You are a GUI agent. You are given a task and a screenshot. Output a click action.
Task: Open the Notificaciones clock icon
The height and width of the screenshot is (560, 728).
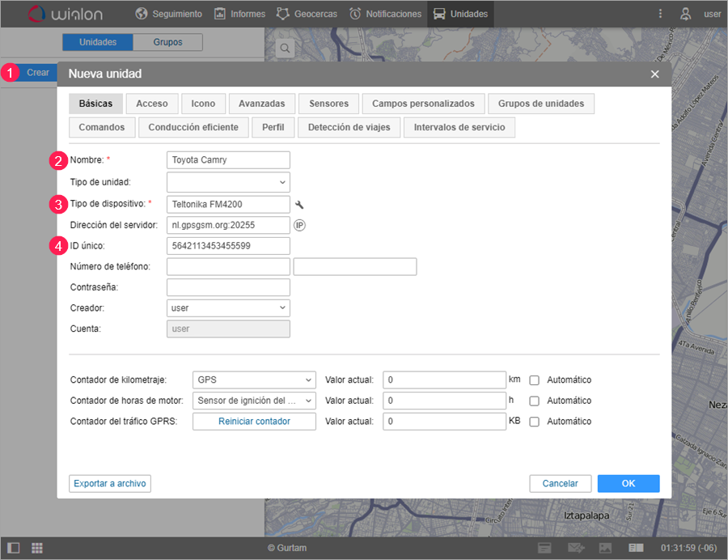355,14
